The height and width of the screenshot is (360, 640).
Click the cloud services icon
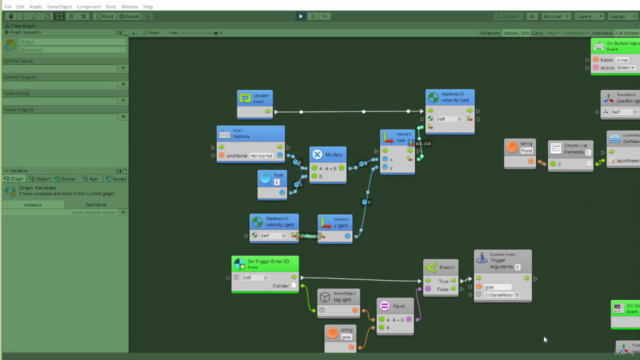(x=532, y=16)
